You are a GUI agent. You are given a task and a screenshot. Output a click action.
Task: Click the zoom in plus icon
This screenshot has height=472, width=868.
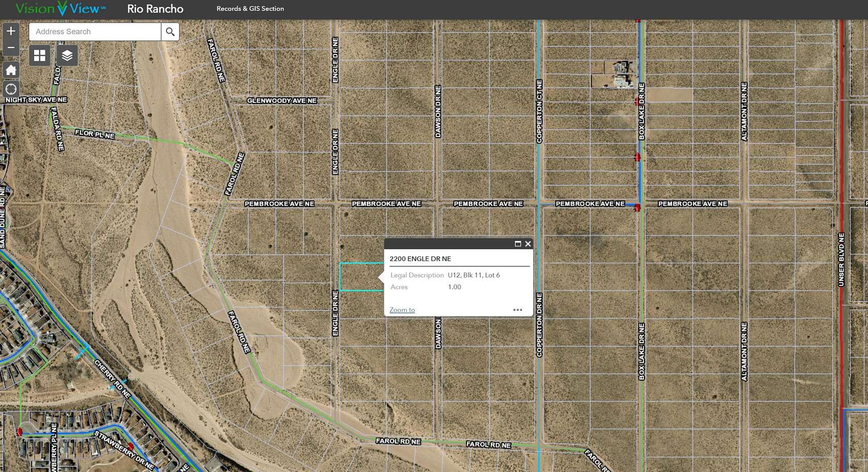[x=10, y=31]
